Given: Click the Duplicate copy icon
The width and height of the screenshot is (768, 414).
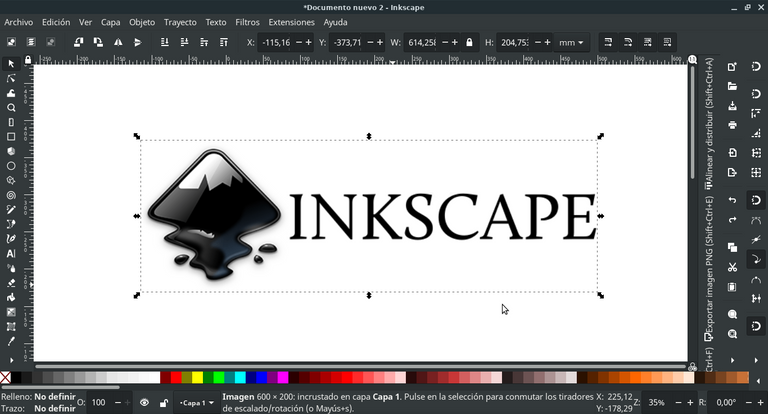Looking at the screenshot, I should (x=732, y=247).
